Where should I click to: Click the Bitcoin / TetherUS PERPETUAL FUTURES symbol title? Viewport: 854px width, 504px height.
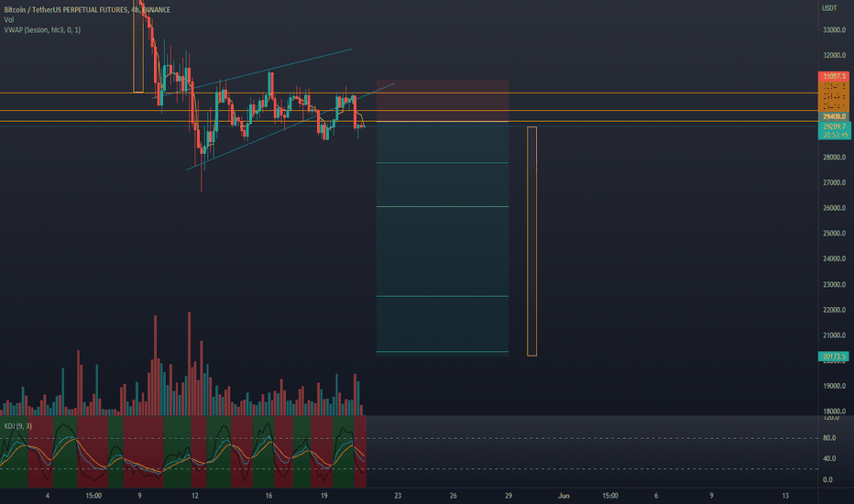click(x=87, y=10)
